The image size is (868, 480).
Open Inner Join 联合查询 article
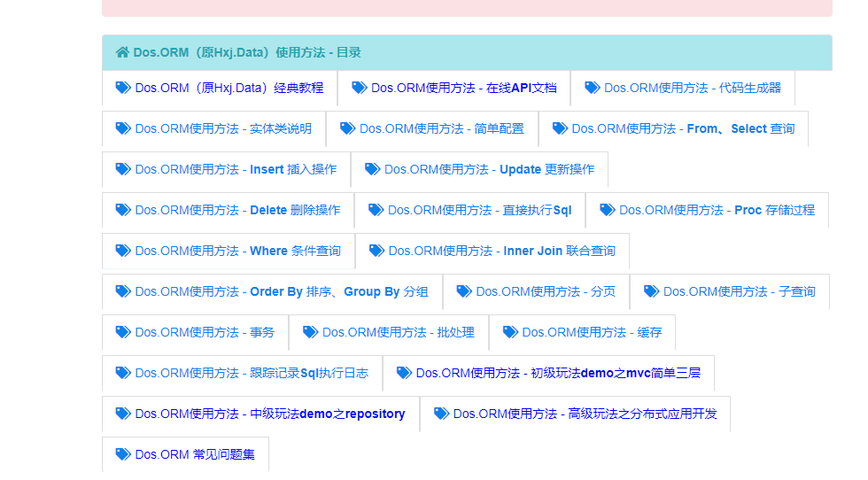501,251
